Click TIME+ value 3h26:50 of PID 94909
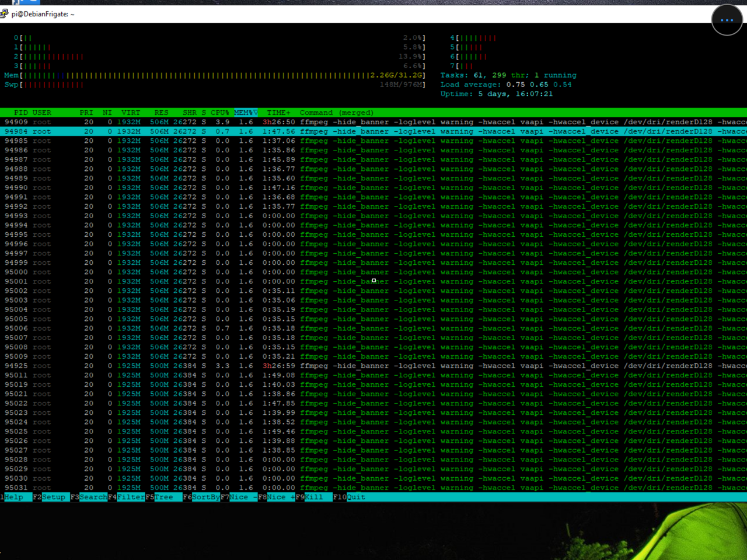747x560 pixels. [x=278, y=122]
